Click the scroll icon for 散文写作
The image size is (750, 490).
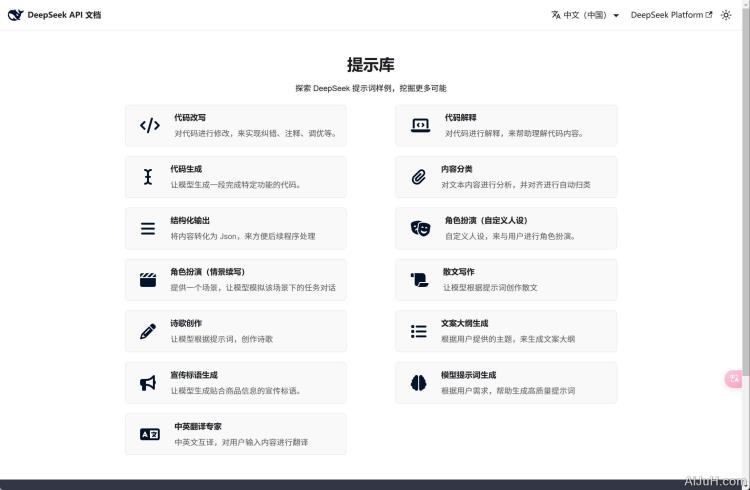(419, 279)
